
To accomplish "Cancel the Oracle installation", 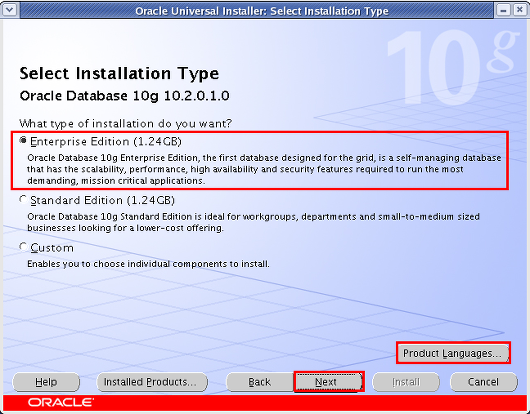I will click(x=483, y=382).
